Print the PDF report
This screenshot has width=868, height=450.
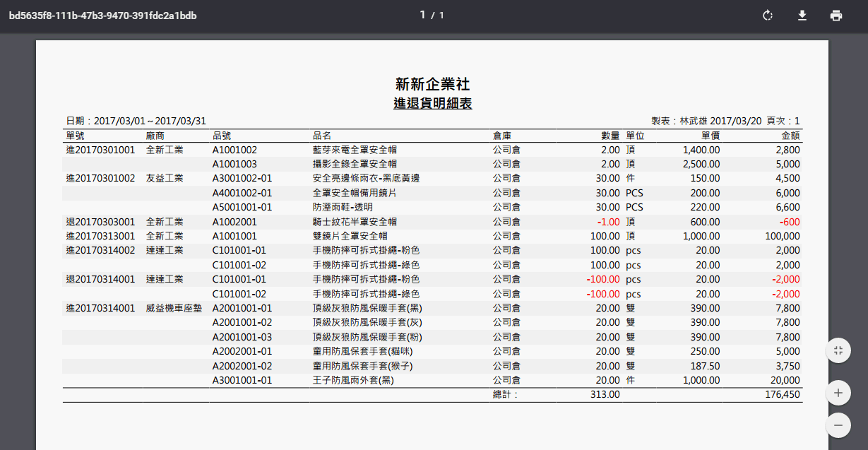(x=836, y=16)
